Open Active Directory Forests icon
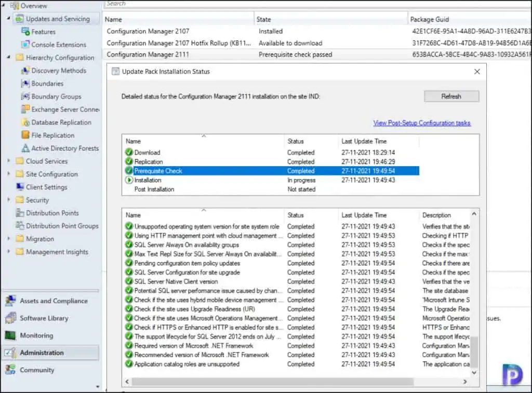Viewport: 532px width, 393px height. coord(25,148)
